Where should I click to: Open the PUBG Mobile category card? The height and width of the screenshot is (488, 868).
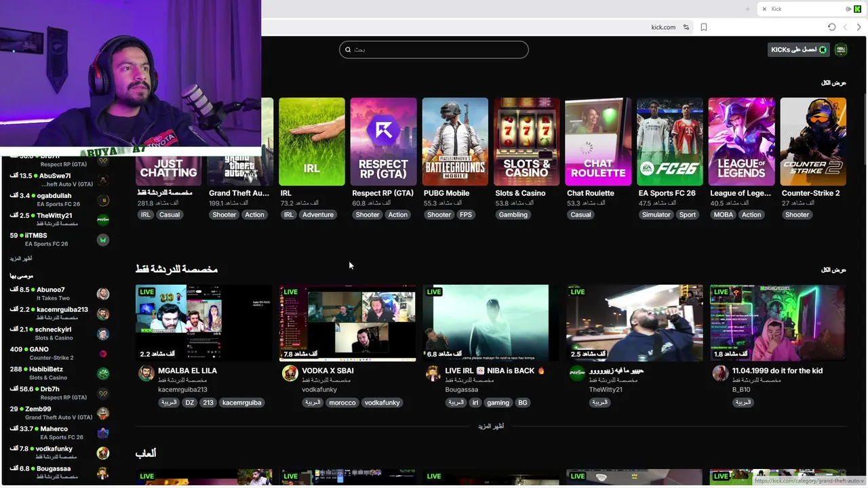tap(455, 142)
